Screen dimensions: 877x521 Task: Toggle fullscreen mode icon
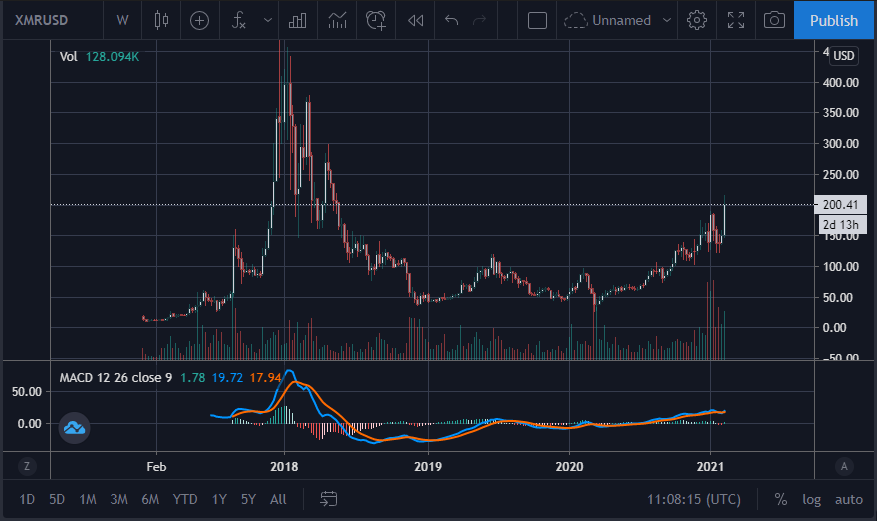[735, 21]
